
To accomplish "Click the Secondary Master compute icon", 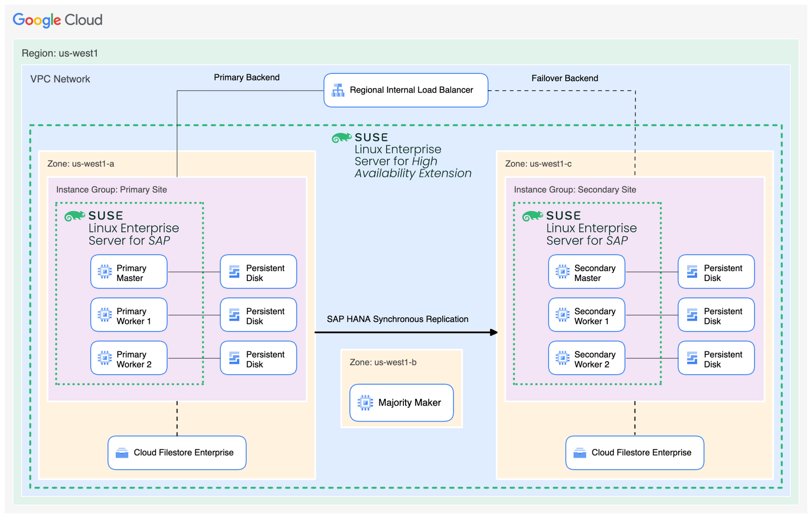I will click(562, 272).
